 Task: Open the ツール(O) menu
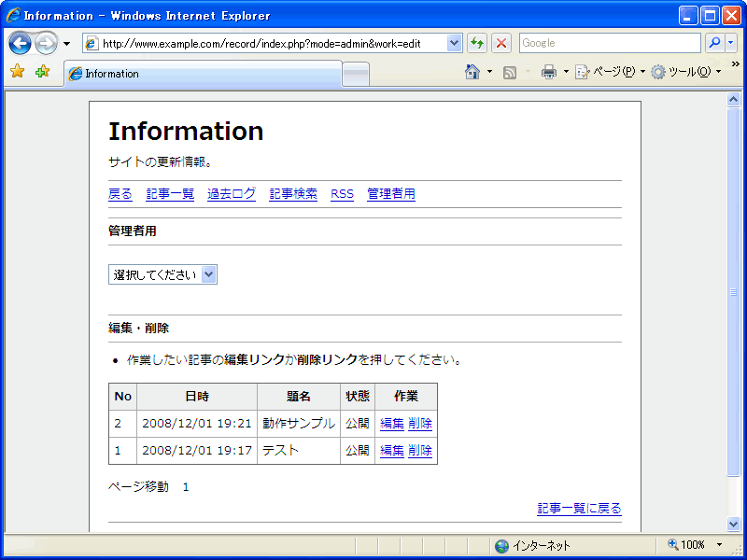click(x=684, y=72)
